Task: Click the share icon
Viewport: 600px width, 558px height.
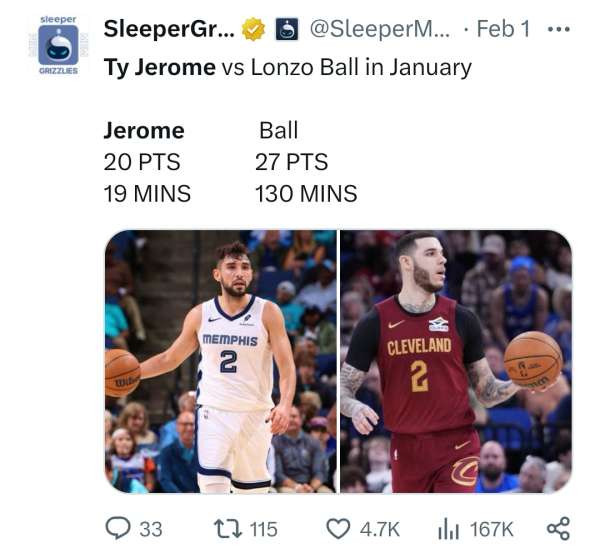Action: coord(558,527)
